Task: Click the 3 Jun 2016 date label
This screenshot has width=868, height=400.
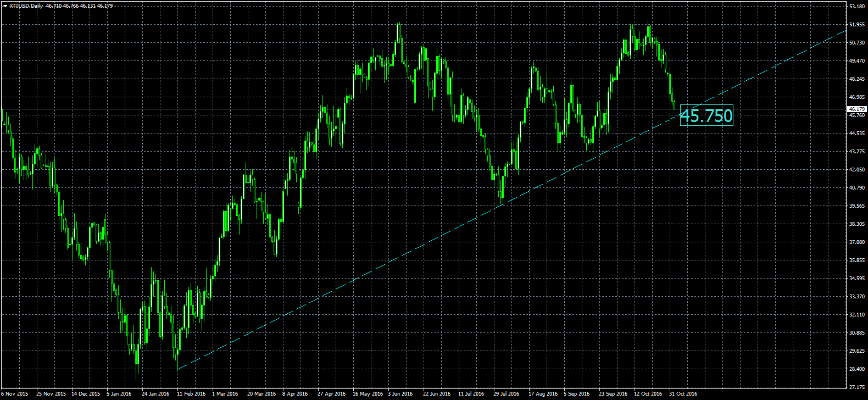Action: tap(400, 394)
